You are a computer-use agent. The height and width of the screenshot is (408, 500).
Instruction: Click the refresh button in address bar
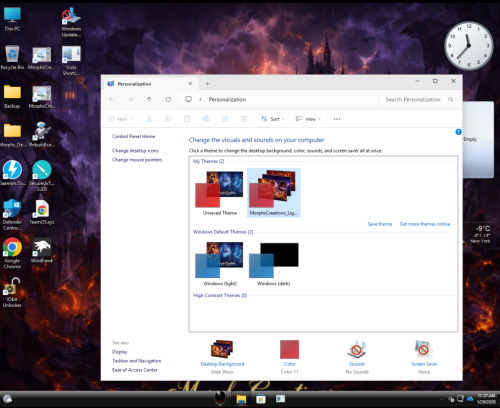coord(168,99)
